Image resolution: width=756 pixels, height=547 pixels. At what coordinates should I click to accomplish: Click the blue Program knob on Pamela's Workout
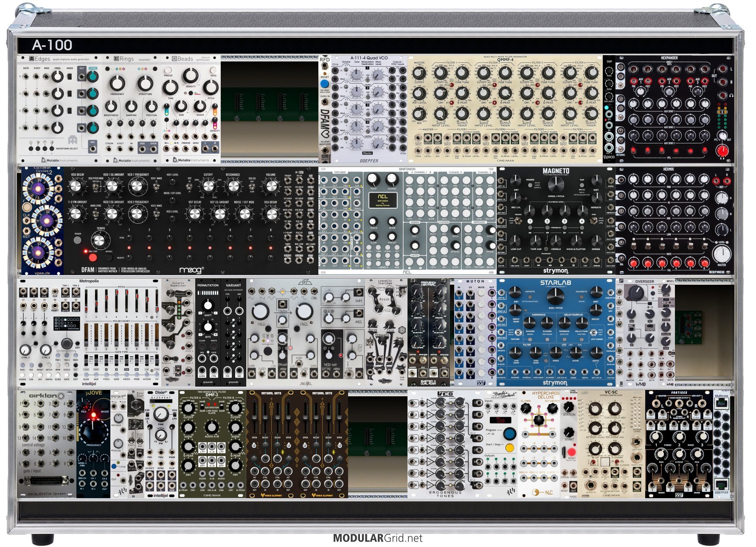[x=509, y=434]
